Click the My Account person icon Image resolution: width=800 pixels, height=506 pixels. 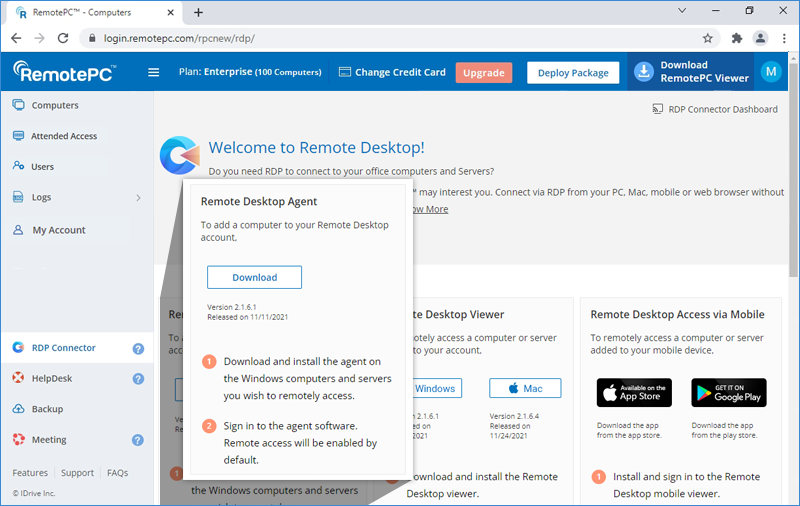pyautogui.click(x=18, y=230)
